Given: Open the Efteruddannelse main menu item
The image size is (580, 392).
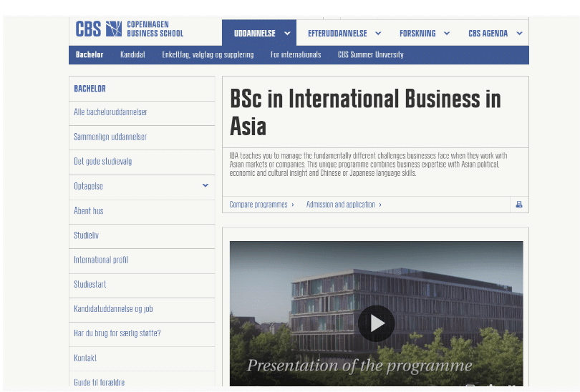Looking at the screenshot, I should pos(337,33).
